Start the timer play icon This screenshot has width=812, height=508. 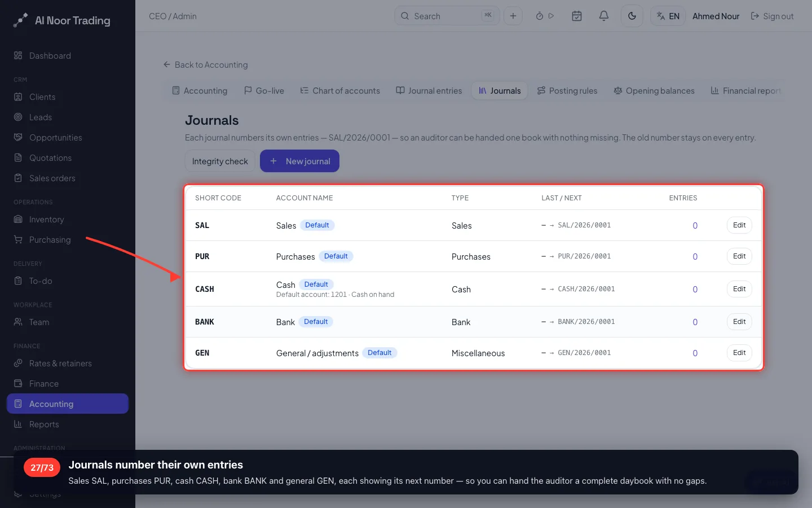pyautogui.click(x=551, y=16)
